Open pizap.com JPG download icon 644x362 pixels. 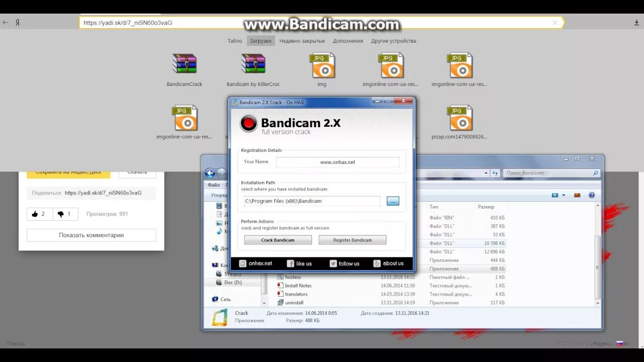[459, 118]
